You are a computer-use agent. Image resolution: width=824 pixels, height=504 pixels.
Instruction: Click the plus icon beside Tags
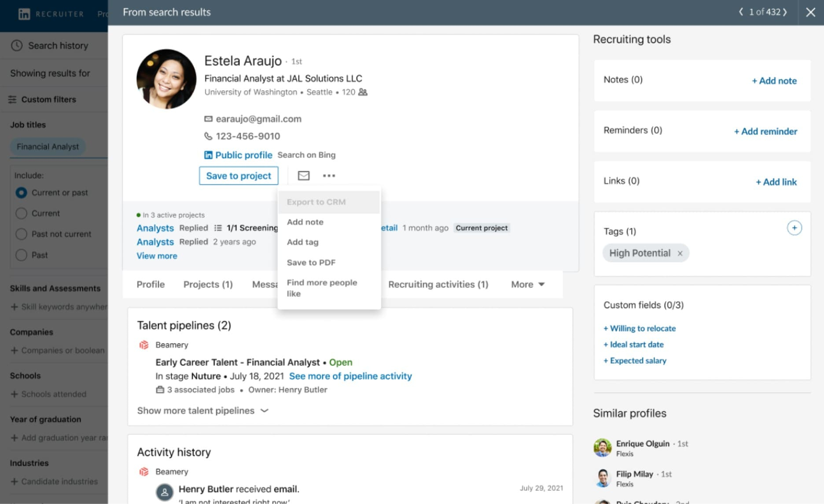(x=795, y=228)
